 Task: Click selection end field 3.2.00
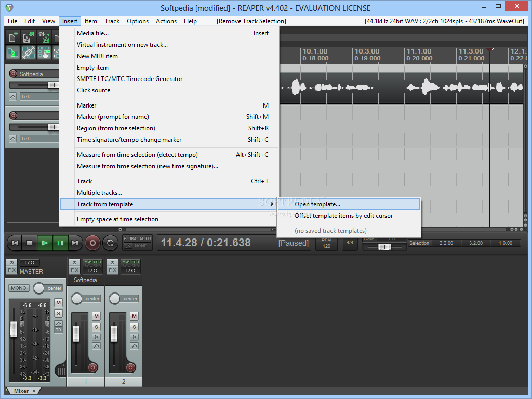point(476,243)
